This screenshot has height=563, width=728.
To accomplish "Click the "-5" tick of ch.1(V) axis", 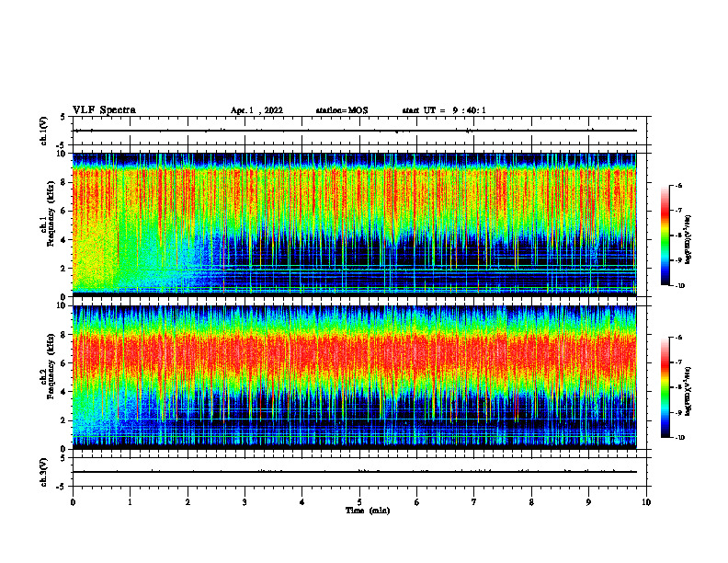I will pos(62,145).
